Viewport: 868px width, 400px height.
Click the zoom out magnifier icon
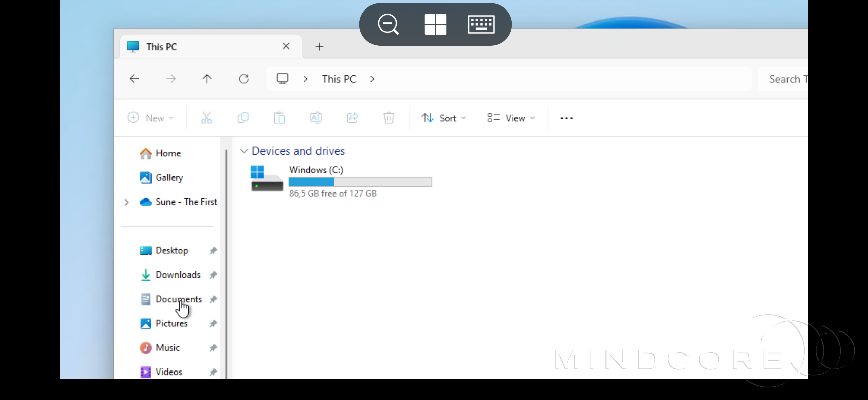(388, 24)
